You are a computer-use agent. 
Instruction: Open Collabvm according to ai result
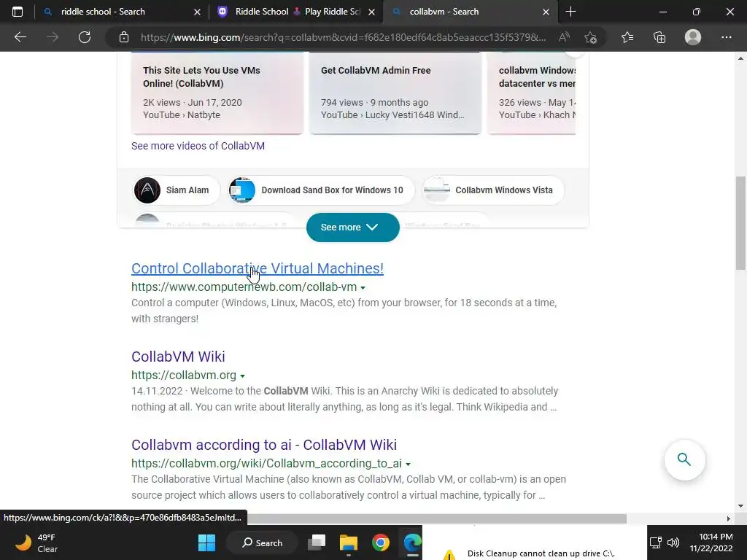click(x=264, y=444)
